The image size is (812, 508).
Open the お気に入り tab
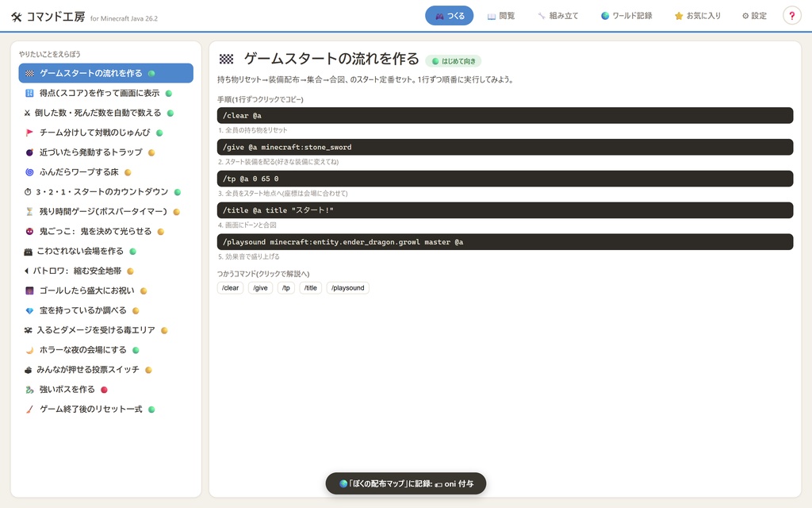coord(697,16)
